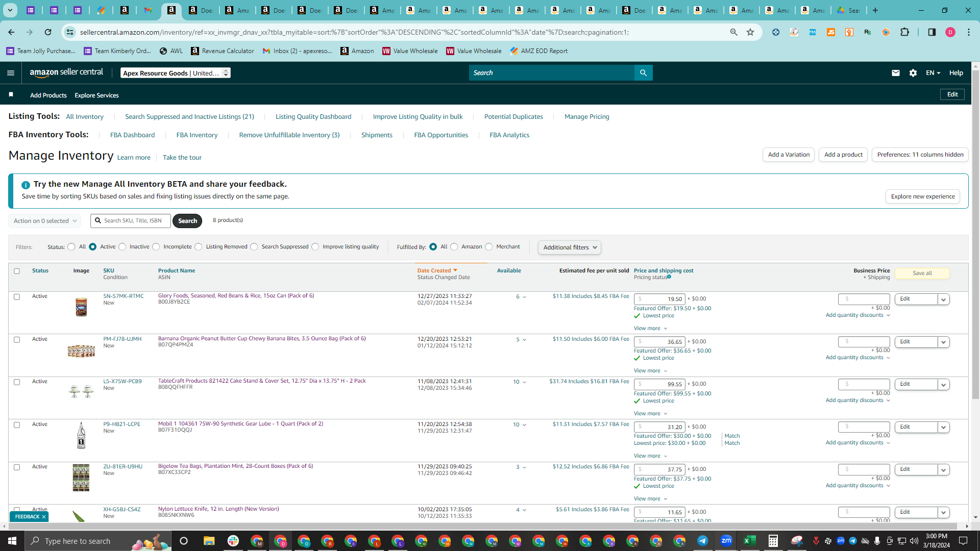The image size is (980, 551).
Task: Open the Seller Central hamburger menu
Action: pyautogui.click(x=11, y=73)
